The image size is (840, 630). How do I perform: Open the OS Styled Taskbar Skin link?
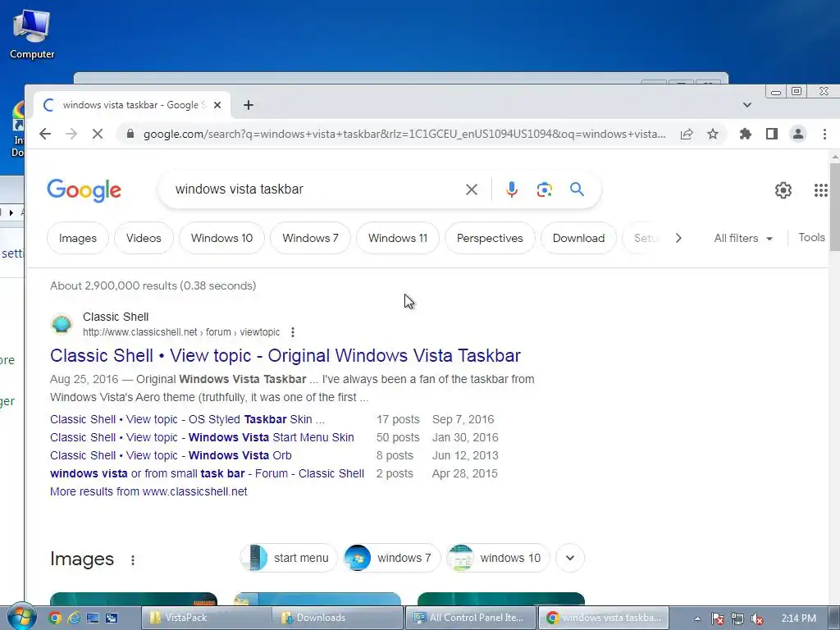click(x=187, y=419)
